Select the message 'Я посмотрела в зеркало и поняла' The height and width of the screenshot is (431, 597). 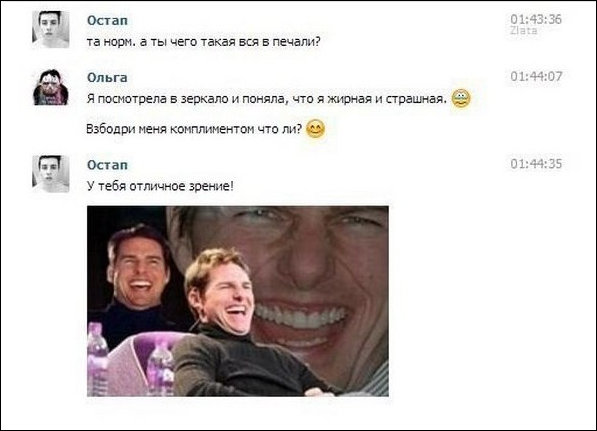pyautogui.click(x=267, y=99)
